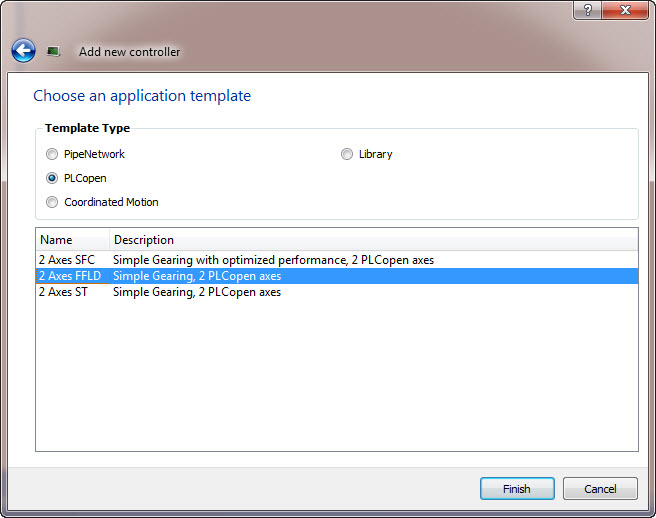The width and height of the screenshot is (656, 518).
Task: Click the blue back arrow button
Action: tap(23, 51)
